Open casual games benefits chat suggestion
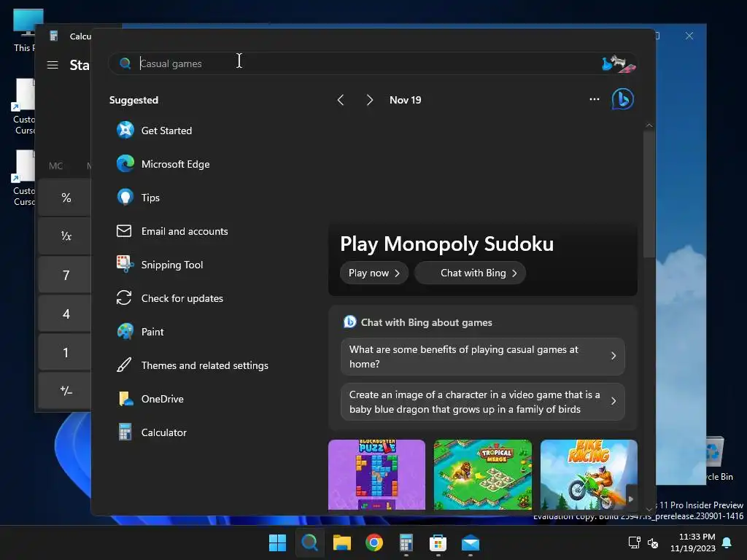The height and width of the screenshot is (560, 747). 483,356
